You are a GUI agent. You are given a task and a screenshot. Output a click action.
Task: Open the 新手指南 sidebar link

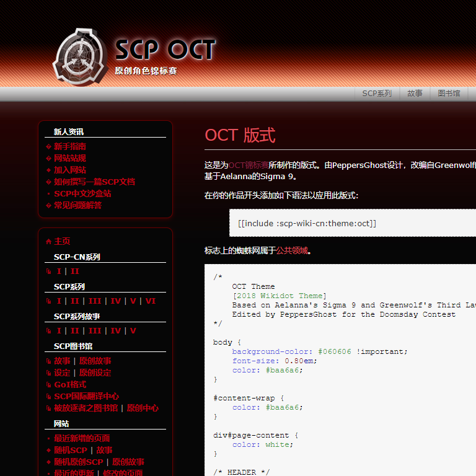tap(70, 146)
